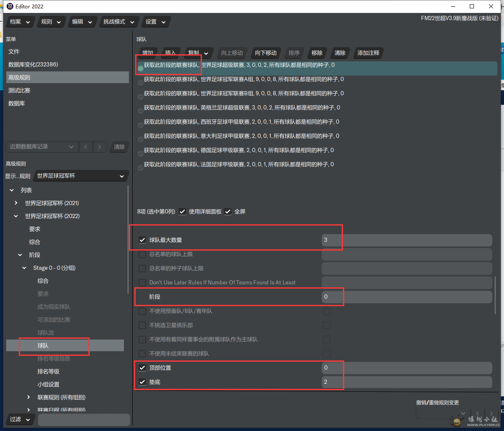Uncheck the 顶部位置 checkbox
The image size is (504, 431).
tap(142, 368)
